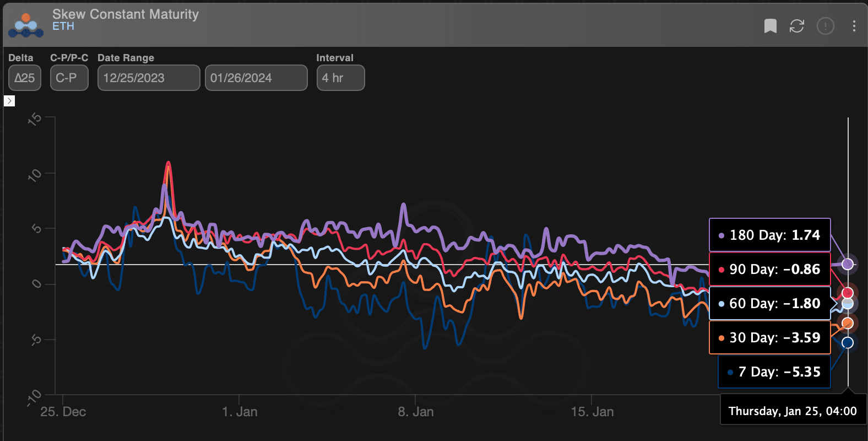Click the 'C-P/P-C' label
This screenshot has width=868, height=441.
tap(69, 58)
